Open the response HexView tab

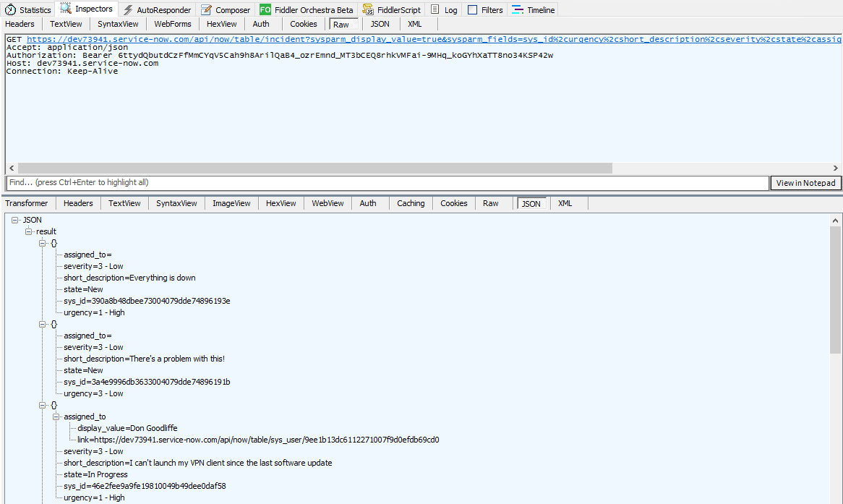[x=281, y=203]
